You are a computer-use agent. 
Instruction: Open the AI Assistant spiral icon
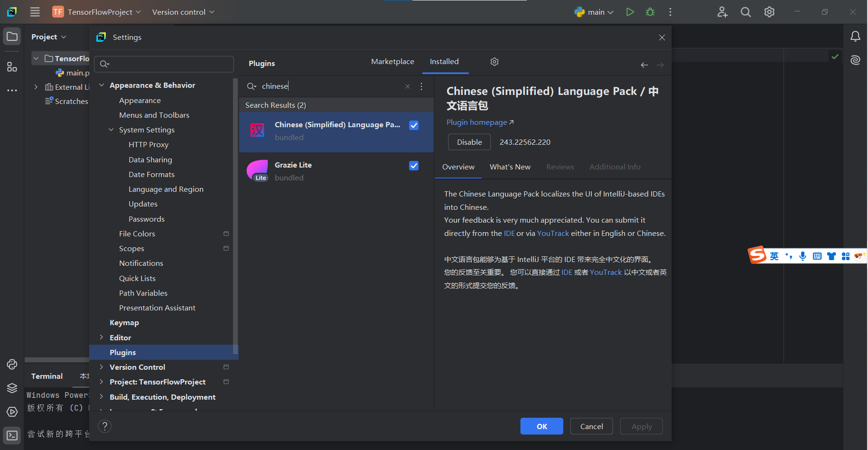[855, 60]
